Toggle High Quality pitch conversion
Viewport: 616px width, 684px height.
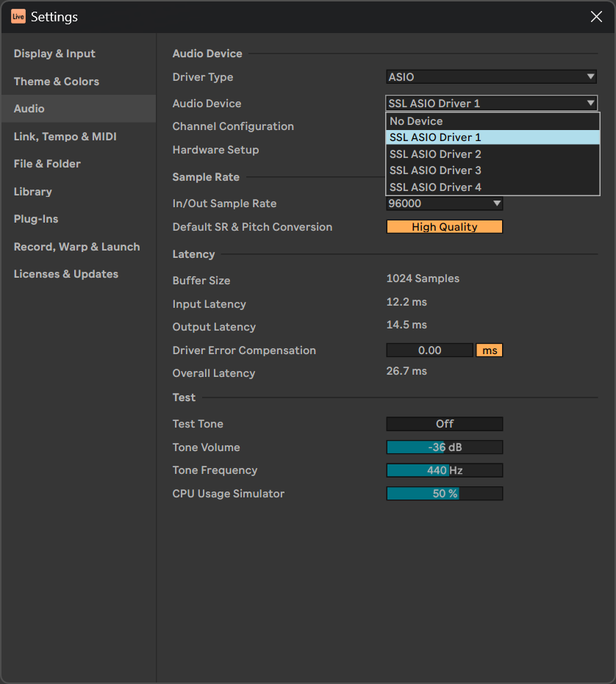point(445,227)
